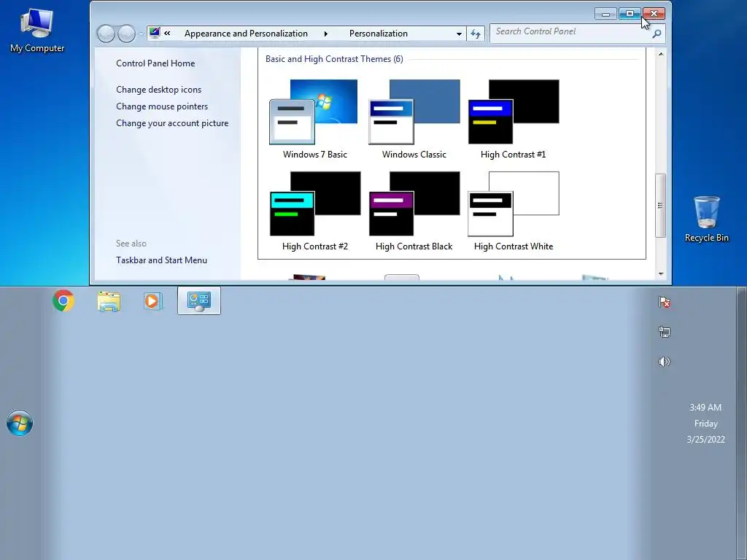The image size is (747, 560).
Task: Expand the arrow after Appearance and Personalization
Action: 326,34
